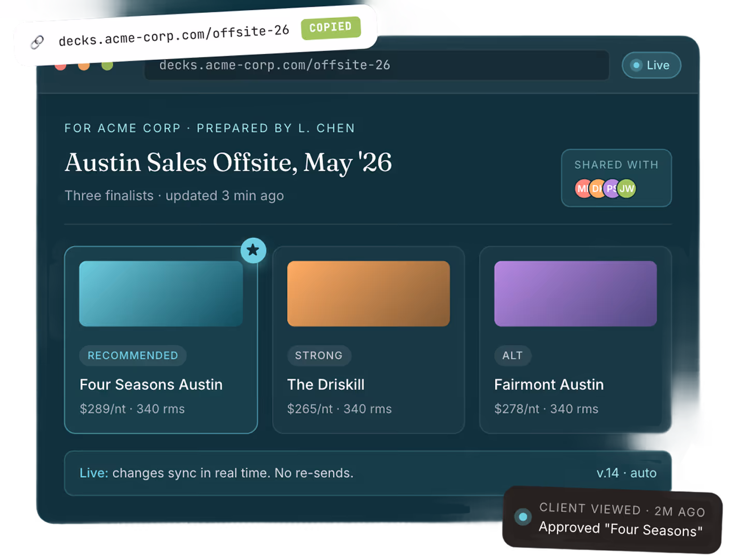Screen dimensions: 731x560
Task: Click the STRONG tag
Action: (319, 356)
